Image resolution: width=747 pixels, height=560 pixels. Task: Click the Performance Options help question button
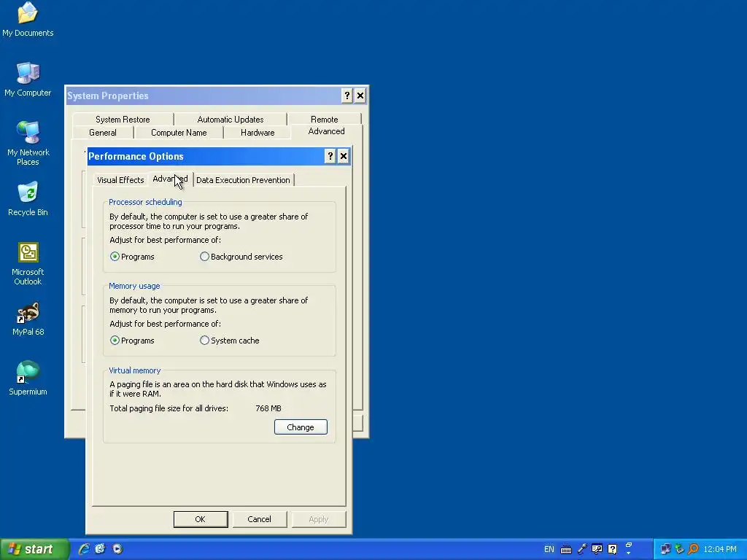330,156
